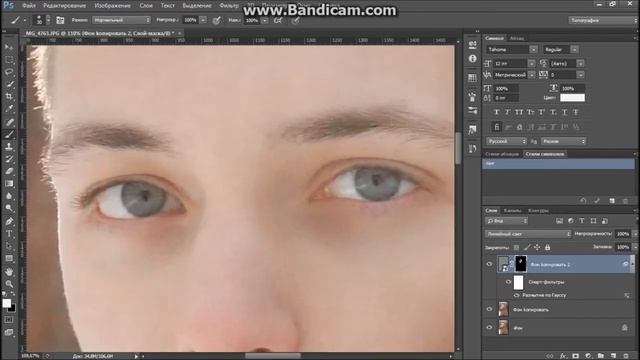Select the Clone Stamp tool
640x360 pixels.
click(9, 147)
